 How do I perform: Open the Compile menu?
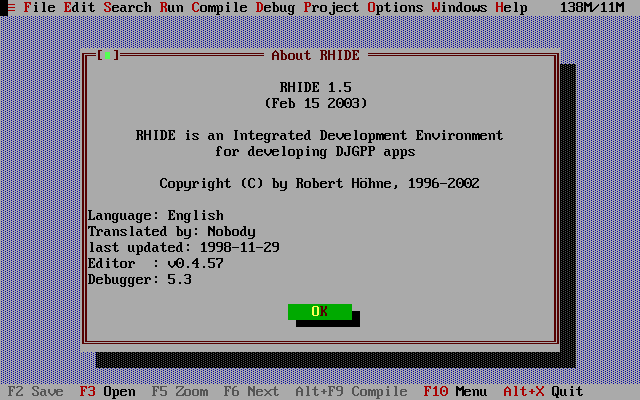tap(219, 7)
